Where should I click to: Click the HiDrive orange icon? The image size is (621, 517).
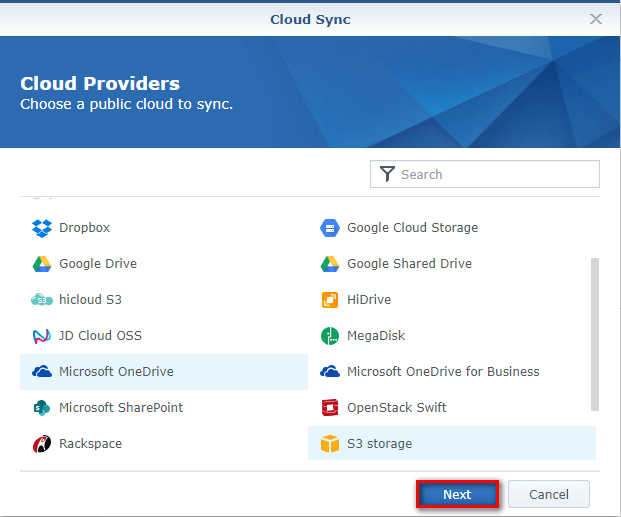[329, 300]
